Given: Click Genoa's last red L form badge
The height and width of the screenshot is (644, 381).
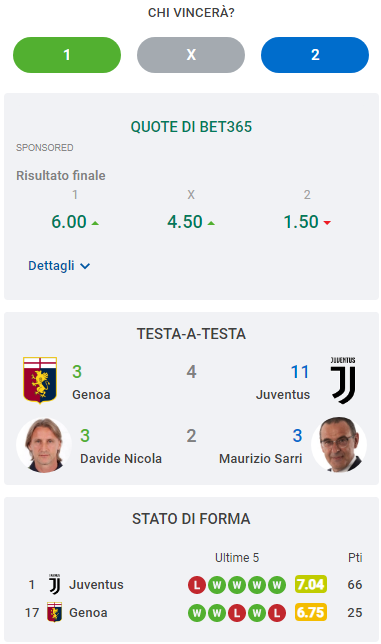Looking at the screenshot, I should coord(277,613).
